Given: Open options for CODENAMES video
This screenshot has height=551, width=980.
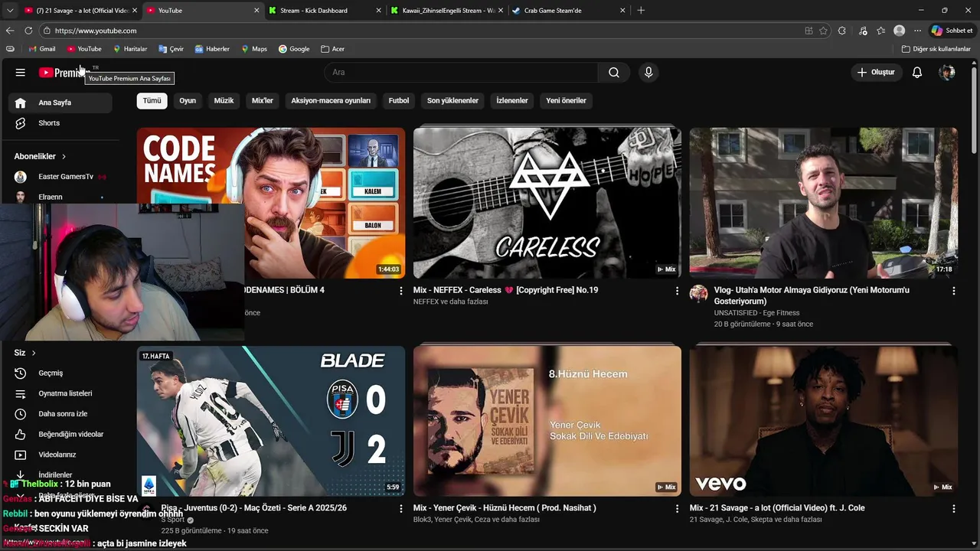Looking at the screenshot, I should (400, 291).
